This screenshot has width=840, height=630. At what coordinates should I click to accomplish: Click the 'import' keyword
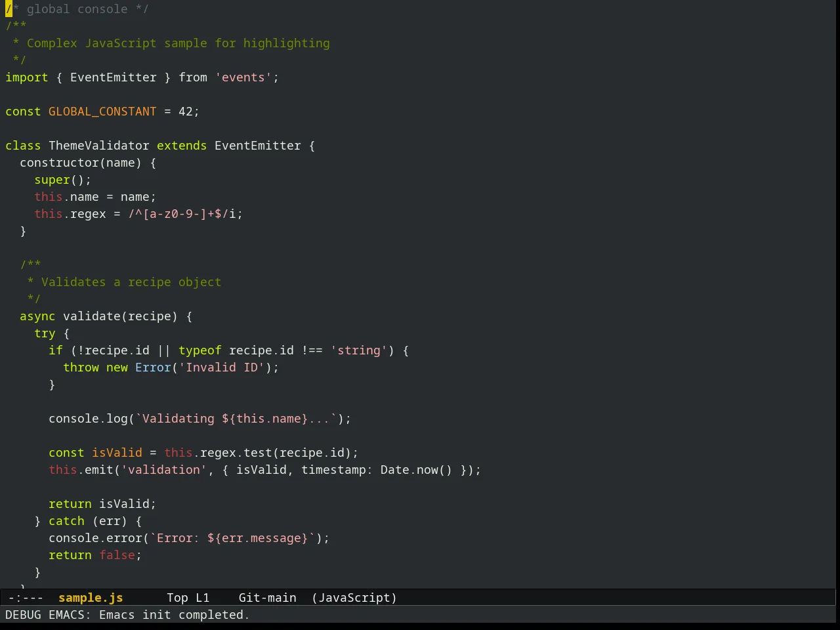tap(27, 77)
